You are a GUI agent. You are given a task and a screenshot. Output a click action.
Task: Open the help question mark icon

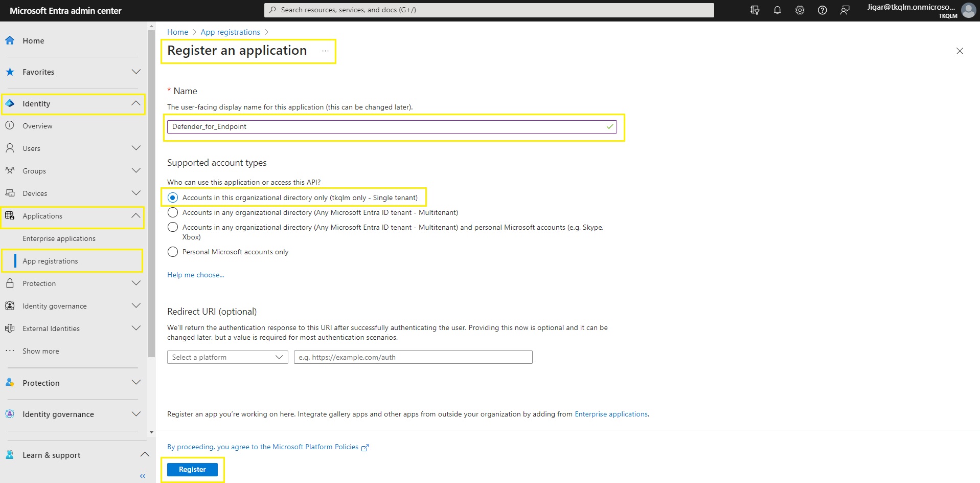(822, 10)
